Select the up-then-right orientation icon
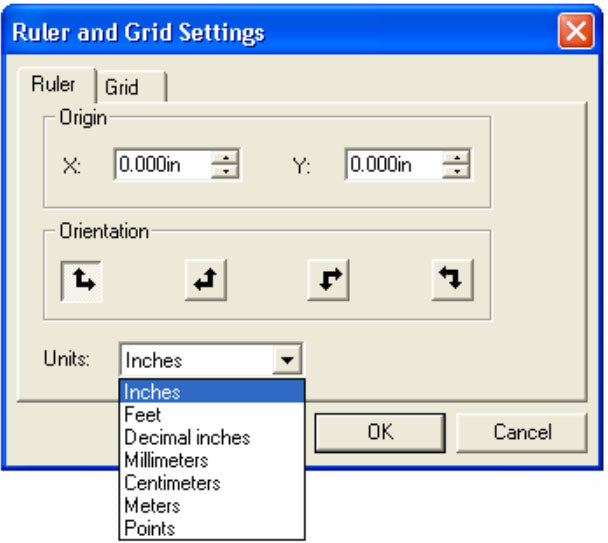The image size is (608, 543). (82, 281)
